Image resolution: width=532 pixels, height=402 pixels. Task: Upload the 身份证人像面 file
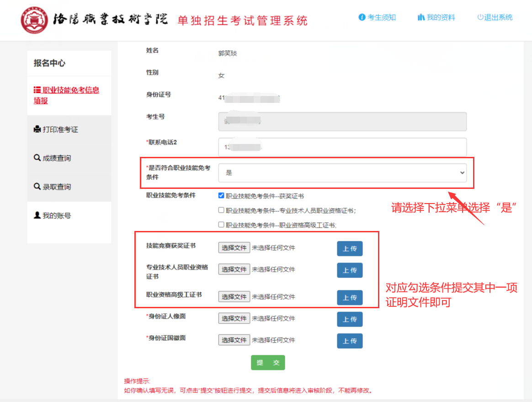point(350,319)
